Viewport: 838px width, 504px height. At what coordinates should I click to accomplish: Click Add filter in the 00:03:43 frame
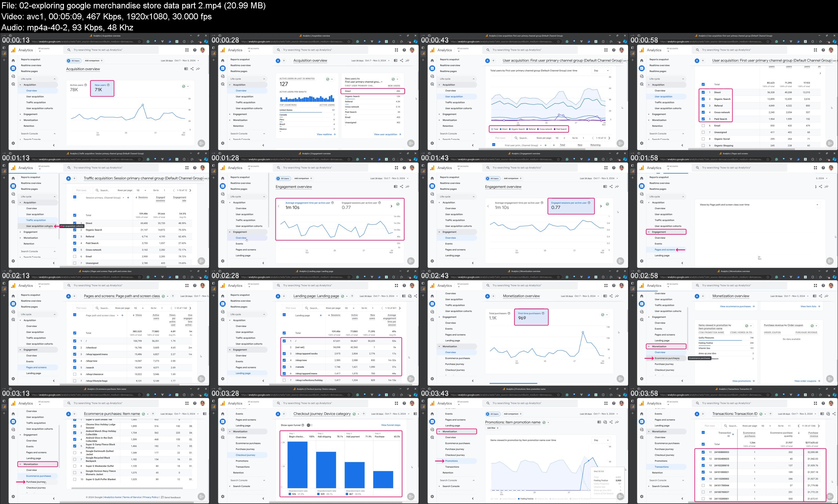[x=493, y=428]
